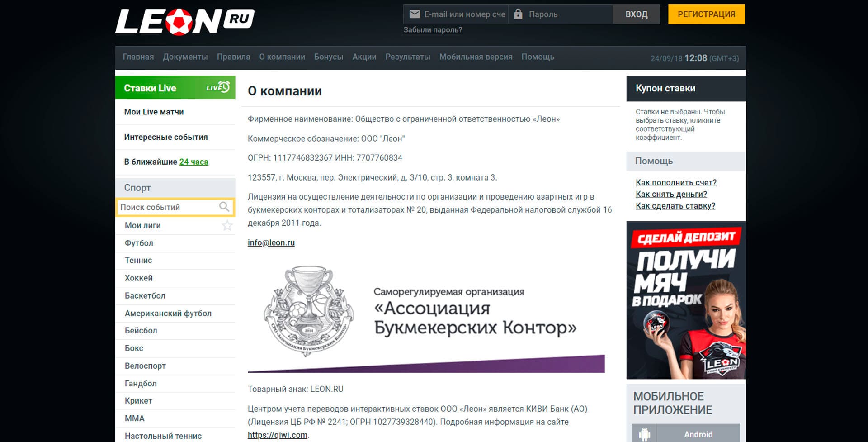Choose Баскетбол from the sports list
The height and width of the screenshot is (442, 868).
pos(175,296)
